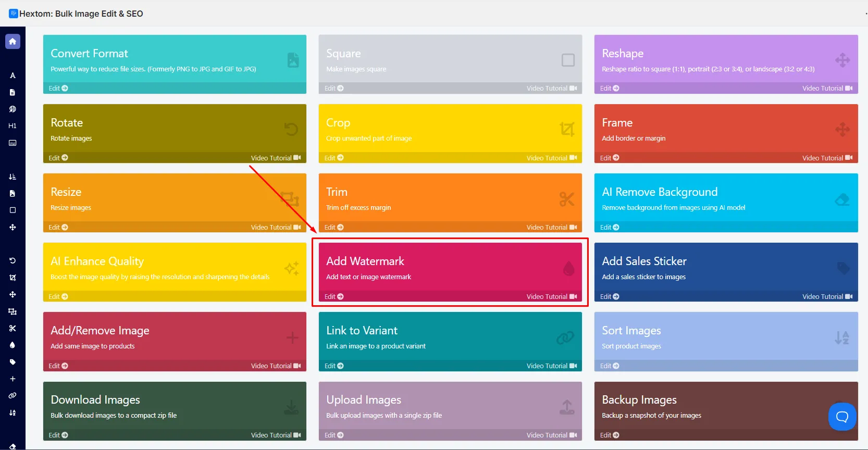
Task: Click the arrows icon on the Frame card
Action: pyautogui.click(x=842, y=129)
